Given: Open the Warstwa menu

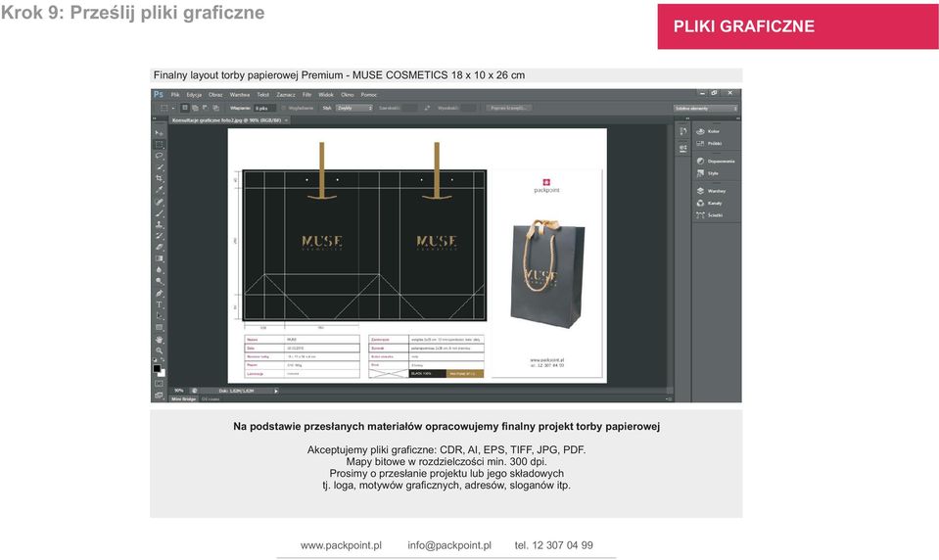Looking at the screenshot, I should [x=240, y=95].
